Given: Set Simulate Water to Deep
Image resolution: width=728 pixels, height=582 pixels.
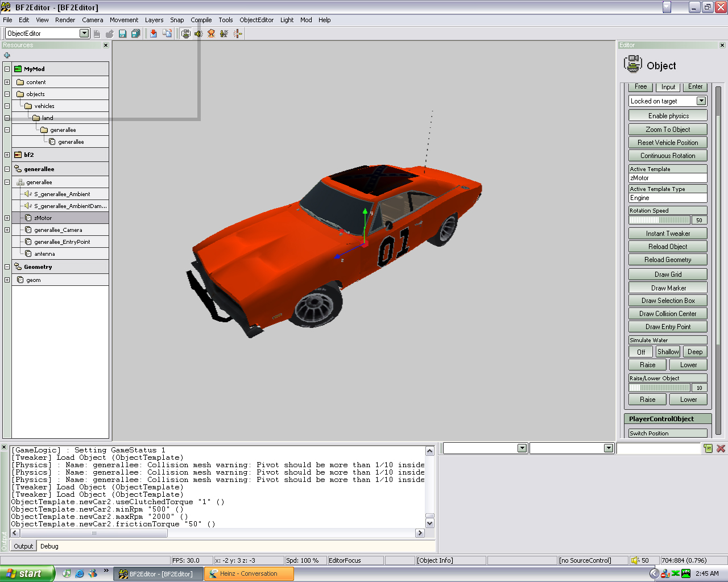Looking at the screenshot, I should point(695,352).
